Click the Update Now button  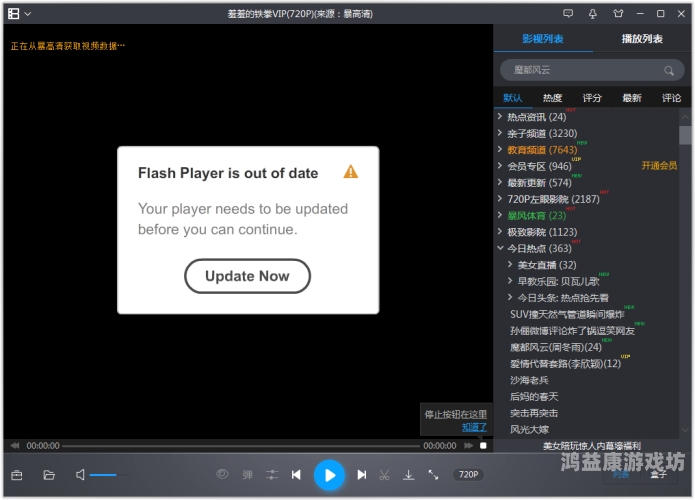click(x=247, y=276)
